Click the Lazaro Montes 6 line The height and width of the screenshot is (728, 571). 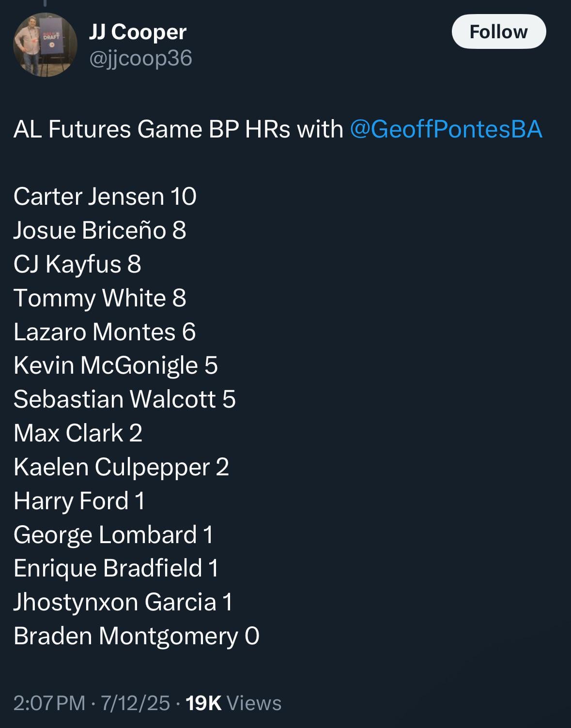coord(105,332)
